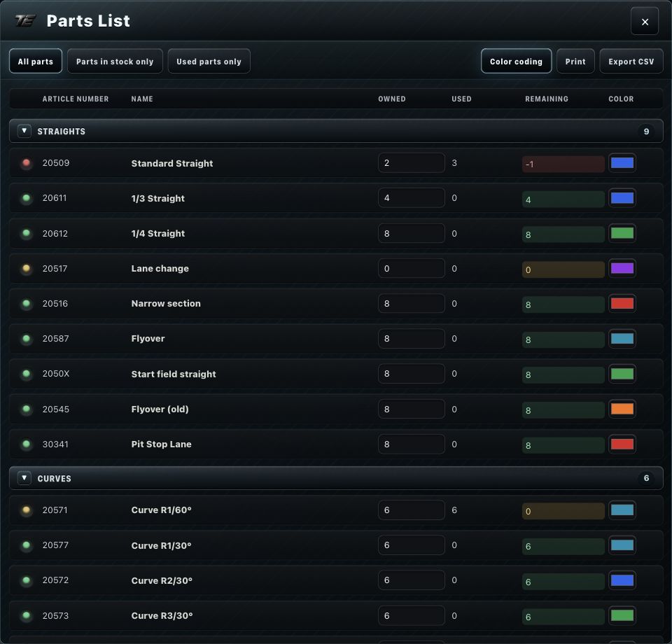
Task: Click the TE logo icon
Action: (x=25, y=20)
